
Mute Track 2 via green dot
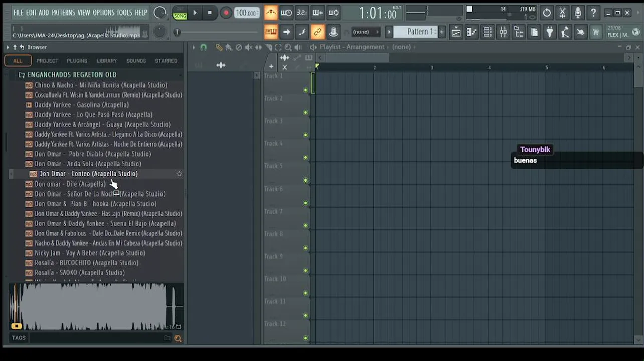pyautogui.click(x=305, y=113)
